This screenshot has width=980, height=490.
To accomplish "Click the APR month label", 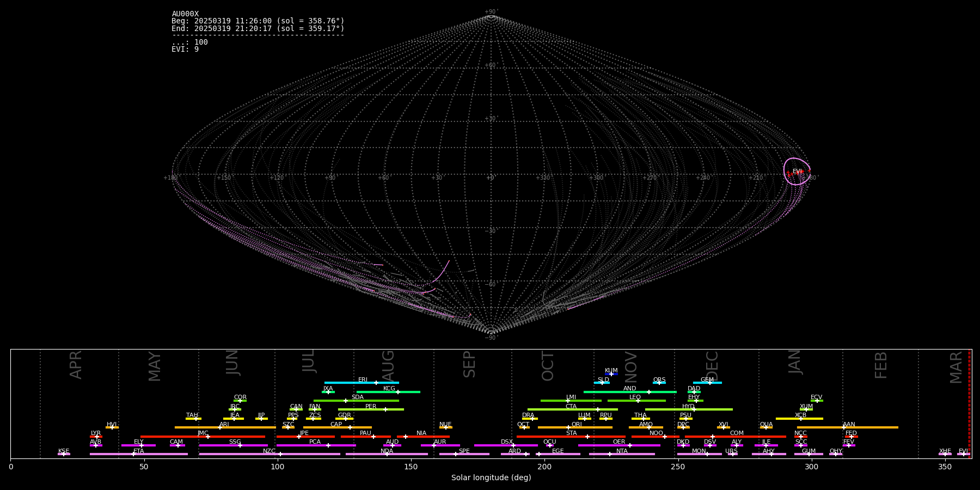I will [76, 365].
